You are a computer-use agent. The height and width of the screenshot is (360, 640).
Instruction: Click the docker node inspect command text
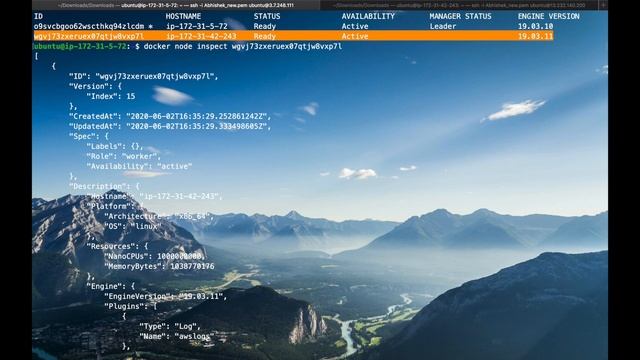click(x=243, y=46)
